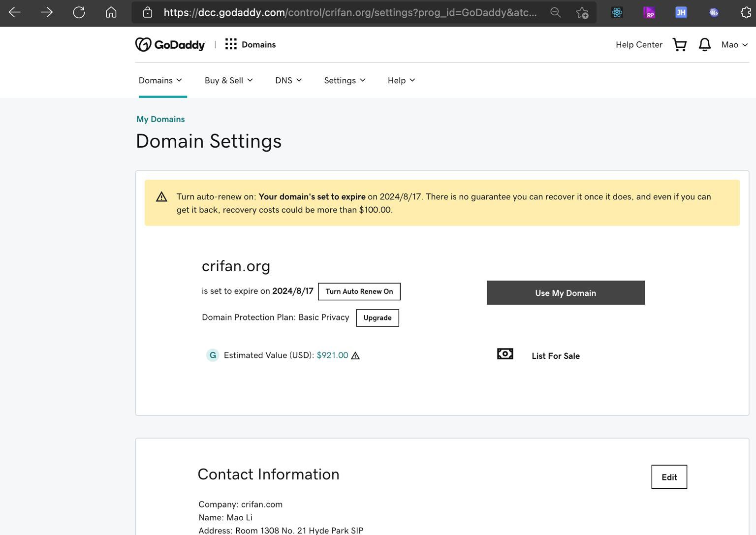Viewport: 756px width, 535px height.
Task: Click the browser address bar URL
Action: tap(350, 12)
